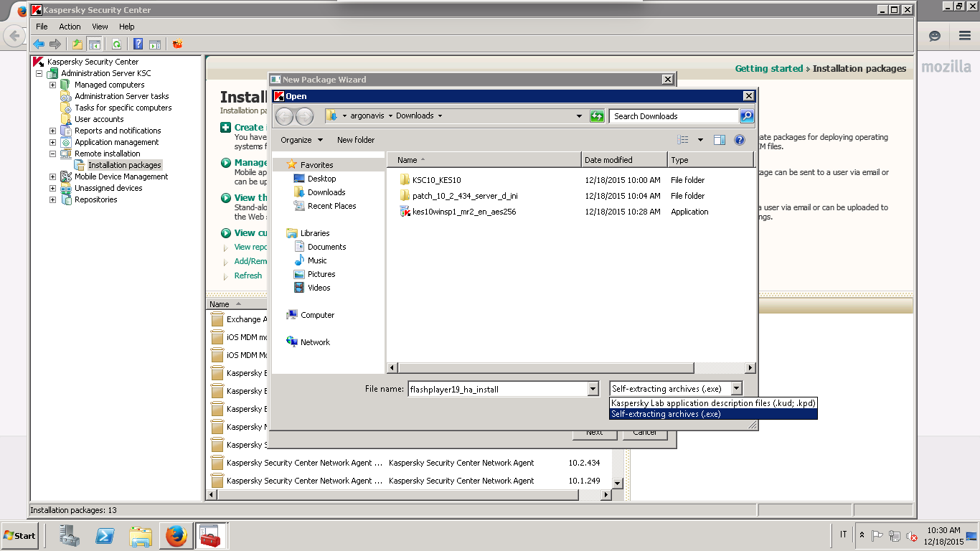Open the File menu
This screenshot has height=551, width=980.
(x=42, y=27)
